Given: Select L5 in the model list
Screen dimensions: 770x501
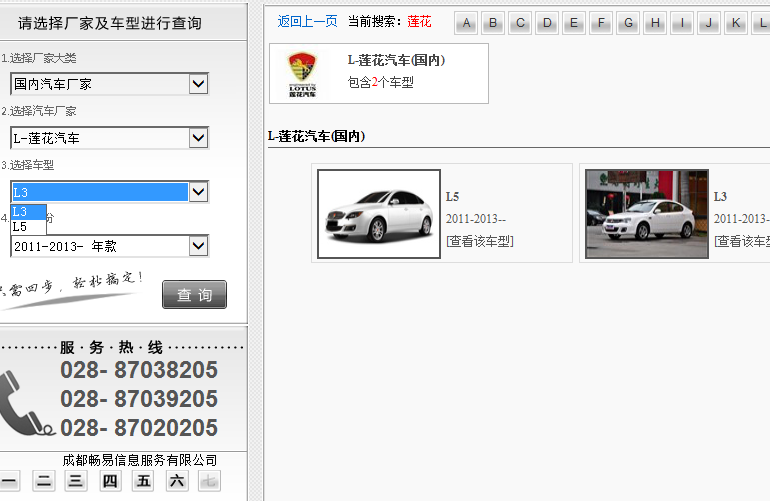Looking at the screenshot, I should click(28, 227).
